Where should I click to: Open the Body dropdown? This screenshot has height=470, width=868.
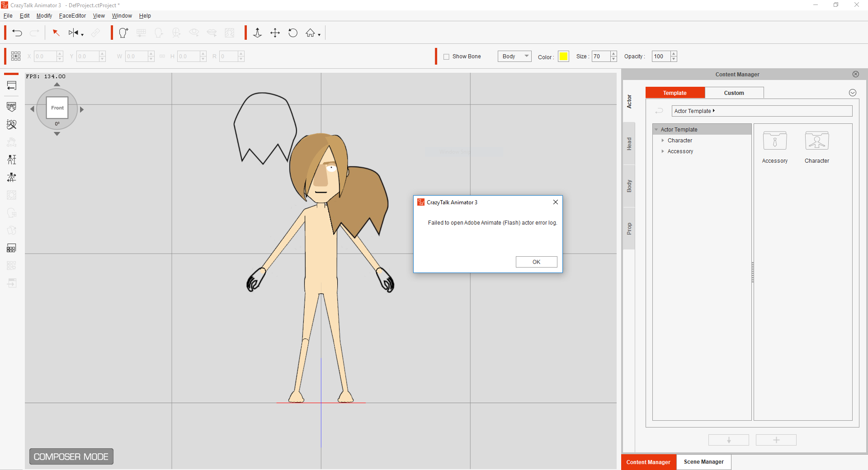click(x=514, y=56)
